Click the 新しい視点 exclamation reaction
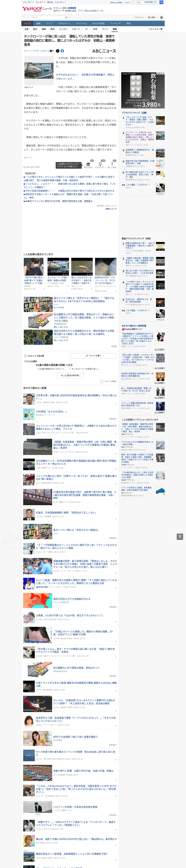Image resolution: width=186 pixels, height=868 pixels. (112, 165)
